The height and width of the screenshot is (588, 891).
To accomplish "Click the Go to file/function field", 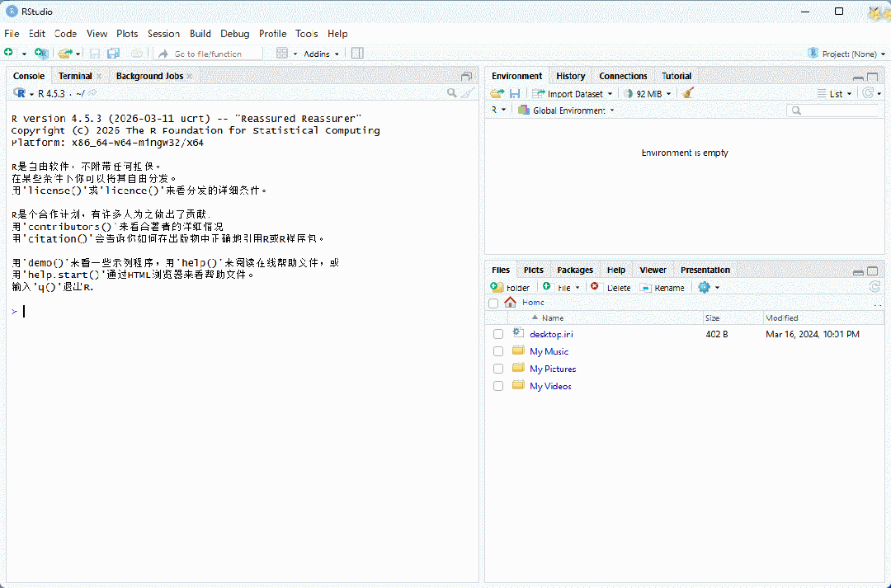I will coord(209,54).
